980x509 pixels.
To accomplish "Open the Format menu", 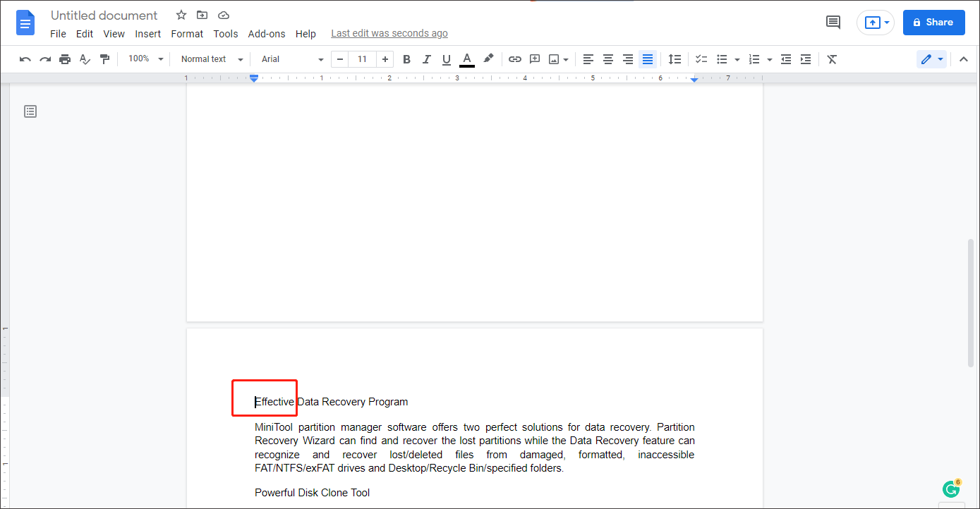I will [x=186, y=33].
